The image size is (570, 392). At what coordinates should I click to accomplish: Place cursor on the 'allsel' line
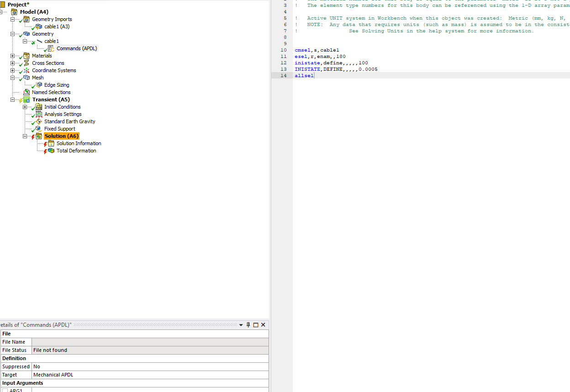coord(304,76)
